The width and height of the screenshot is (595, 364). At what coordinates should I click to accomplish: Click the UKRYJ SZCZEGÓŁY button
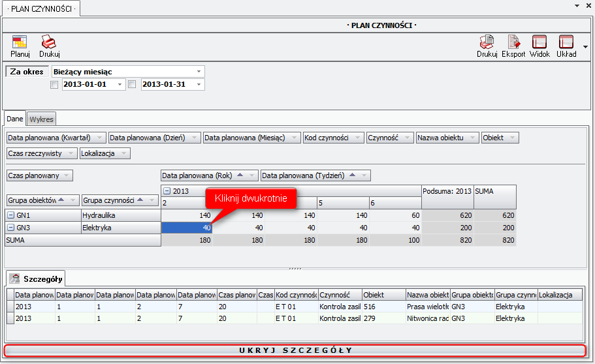point(295,350)
